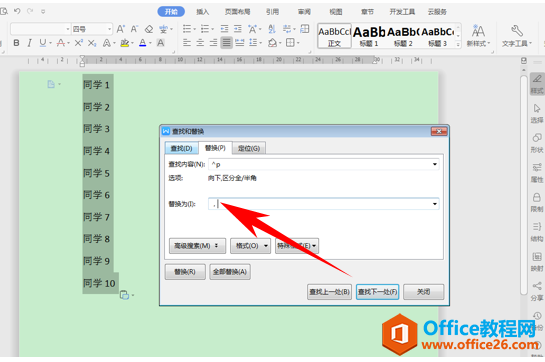Click 查找上一处(B) find previous button
545x362 pixels.
[x=330, y=292]
